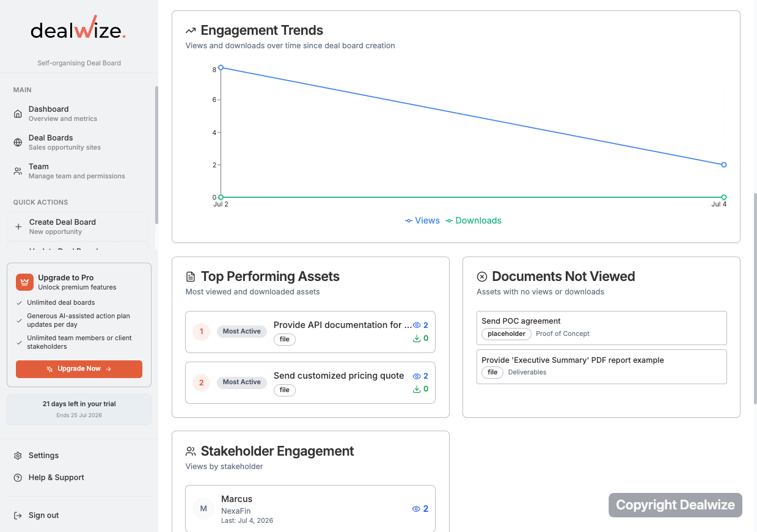
Task: Open the 'Send POC agreement' document
Action: pyautogui.click(x=601, y=328)
